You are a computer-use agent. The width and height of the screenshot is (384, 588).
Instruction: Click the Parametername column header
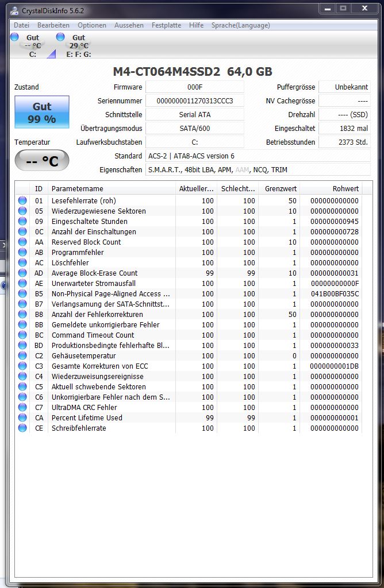click(112, 188)
